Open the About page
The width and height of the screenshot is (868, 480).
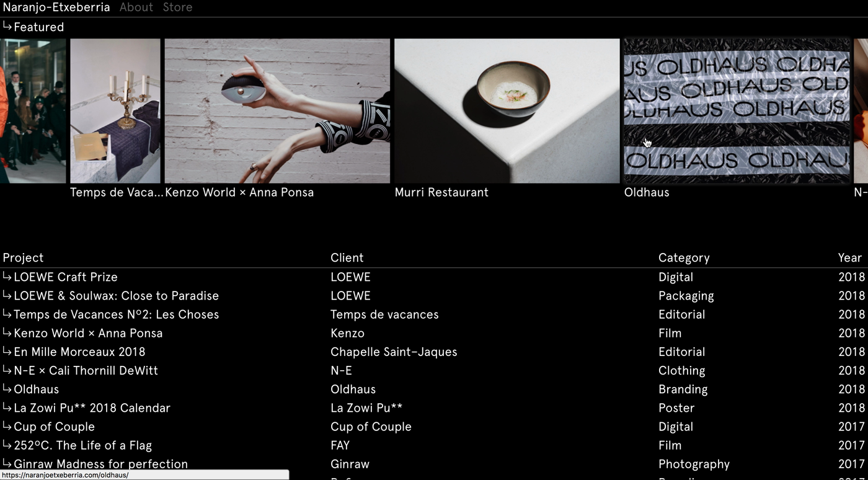click(x=136, y=7)
